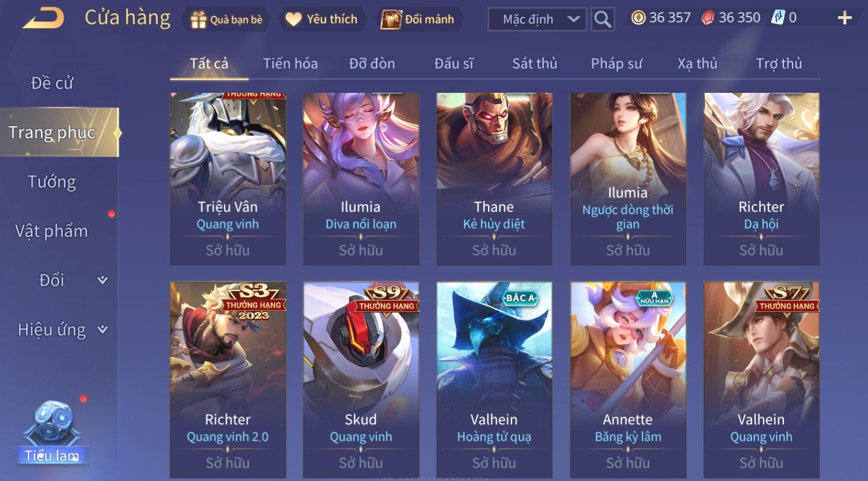The width and height of the screenshot is (868, 481).
Task: Select the Tiến hóa tab
Action: [290, 63]
